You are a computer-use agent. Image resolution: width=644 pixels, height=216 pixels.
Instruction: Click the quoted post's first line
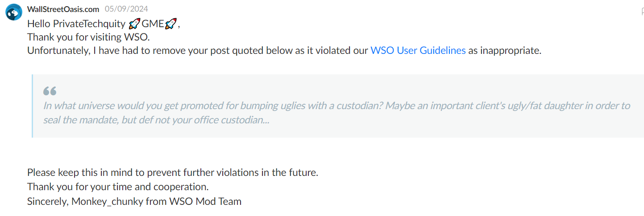pos(337,106)
